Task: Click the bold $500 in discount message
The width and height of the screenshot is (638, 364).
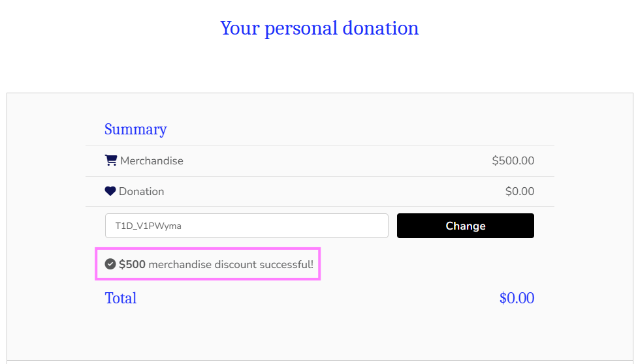Action: 132,264
